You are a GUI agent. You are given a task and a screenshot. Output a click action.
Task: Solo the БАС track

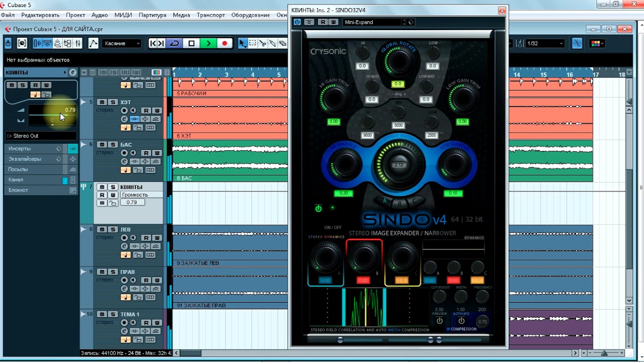[x=113, y=145]
